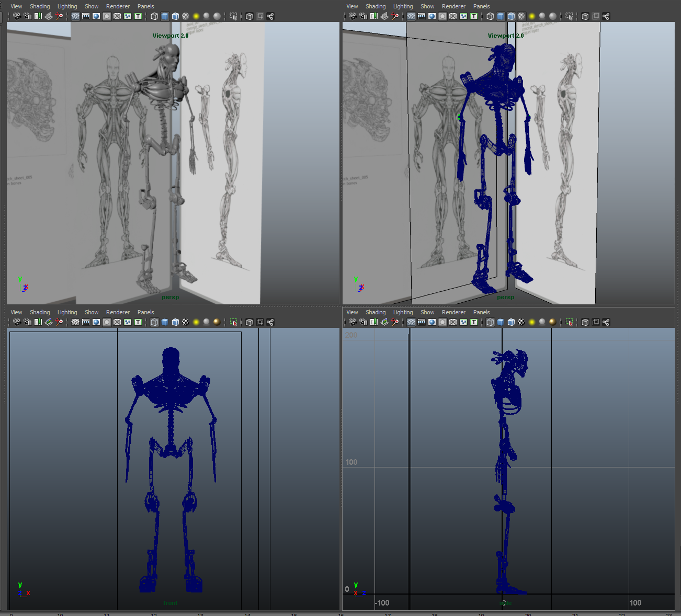
Task: Toggle X-Ray mode in top-right perspective panel
Action: tap(585, 16)
